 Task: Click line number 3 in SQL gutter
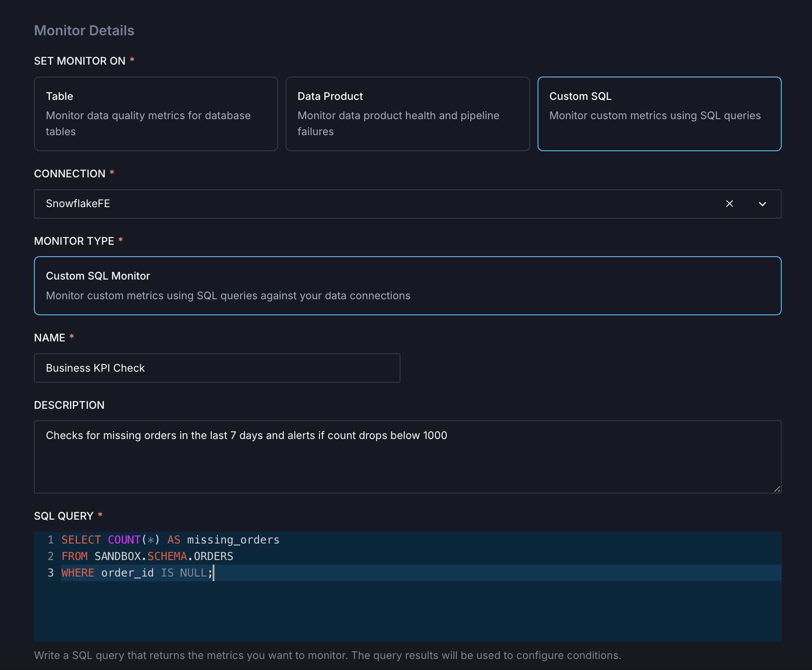tap(50, 573)
